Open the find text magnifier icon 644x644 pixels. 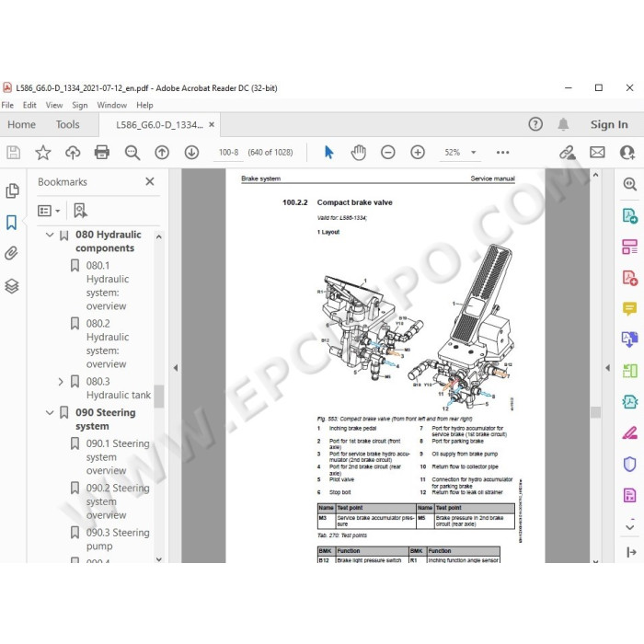(132, 153)
